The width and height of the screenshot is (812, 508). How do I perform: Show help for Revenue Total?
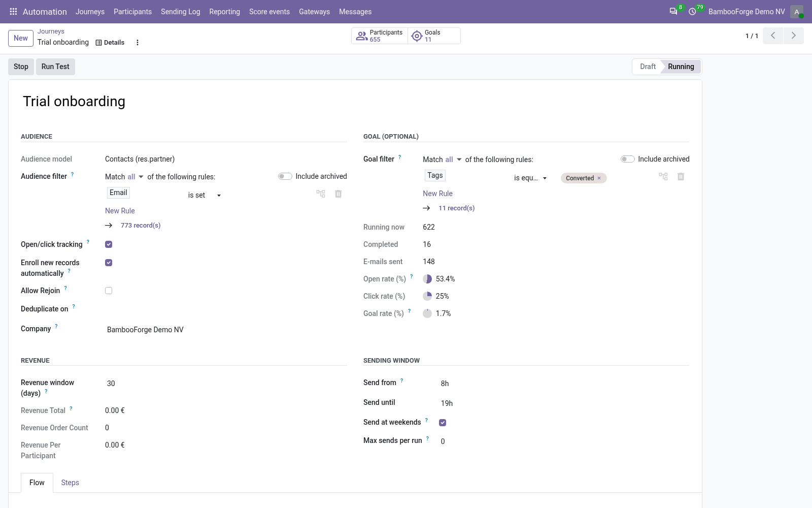pyautogui.click(x=71, y=408)
